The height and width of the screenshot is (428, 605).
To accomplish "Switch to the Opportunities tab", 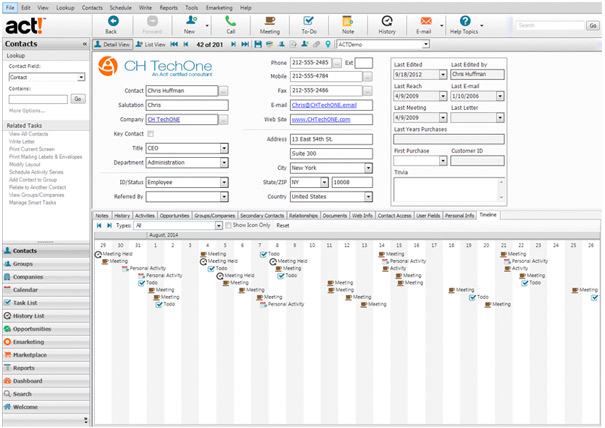I will (174, 216).
